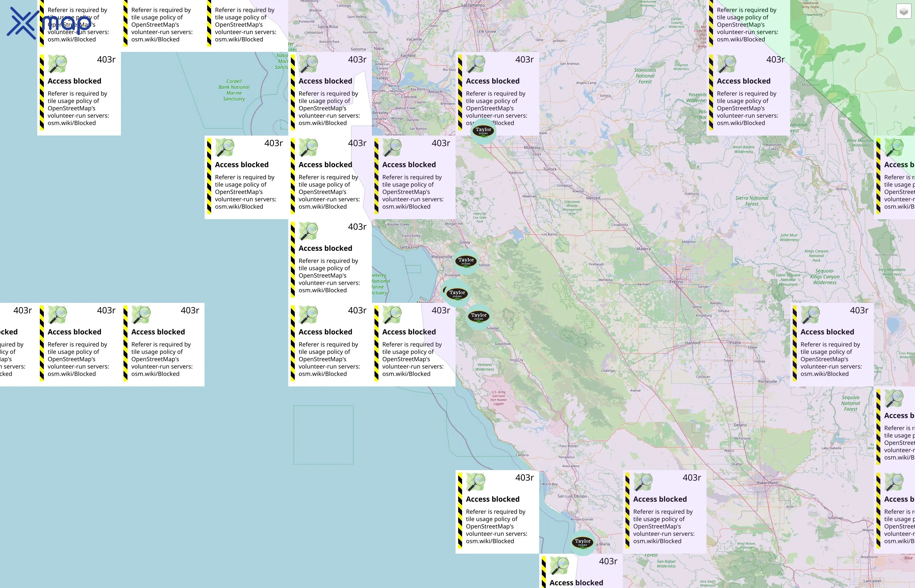Screen dimensions: 915x588
Task: Click the Vacaville label
Action: pyautogui.click(x=414, y=39)
